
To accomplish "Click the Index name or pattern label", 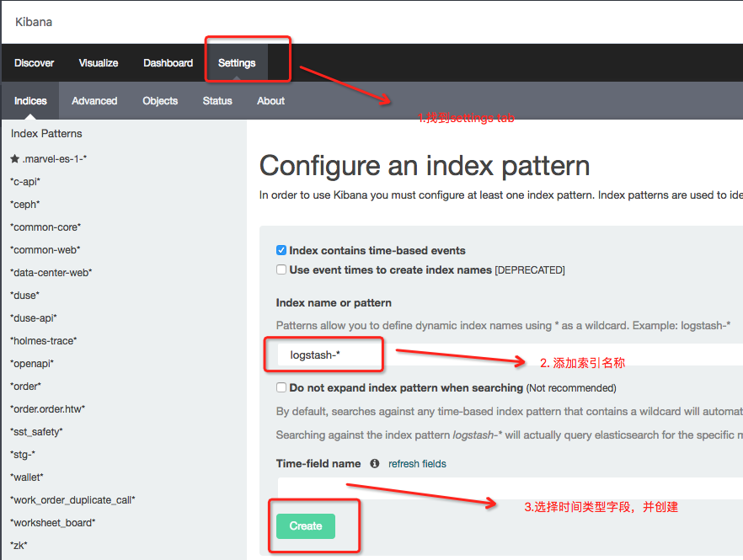I will pyautogui.click(x=334, y=303).
